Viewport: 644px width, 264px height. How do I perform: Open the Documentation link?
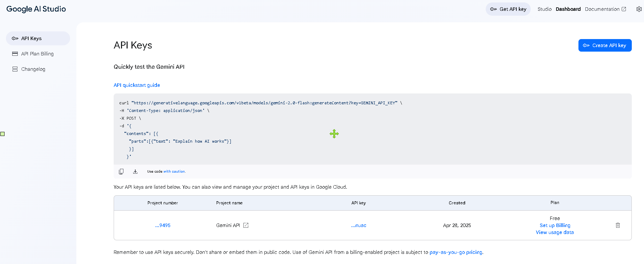[605, 9]
